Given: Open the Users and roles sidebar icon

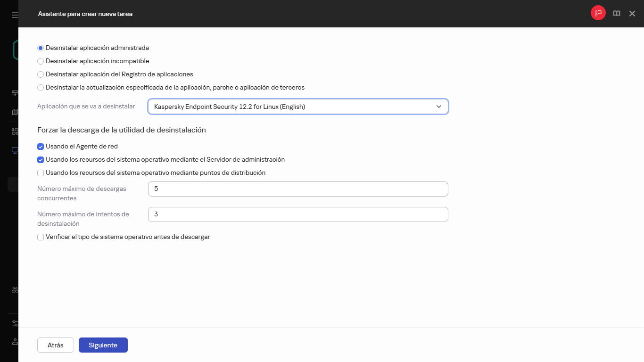Looking at the screenshot, I should click(14, 290).
